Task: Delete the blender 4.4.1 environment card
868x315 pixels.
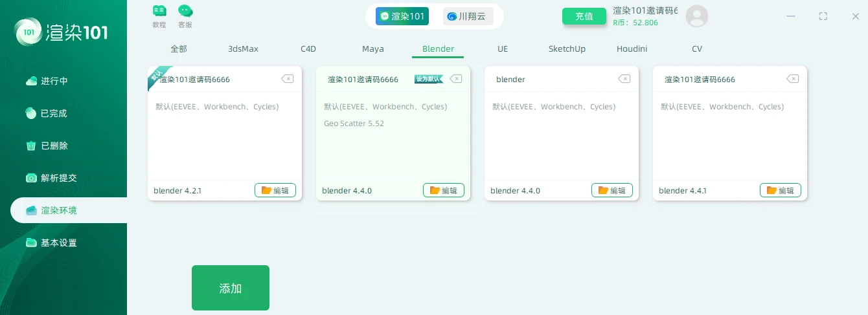Action: (792, 79)
